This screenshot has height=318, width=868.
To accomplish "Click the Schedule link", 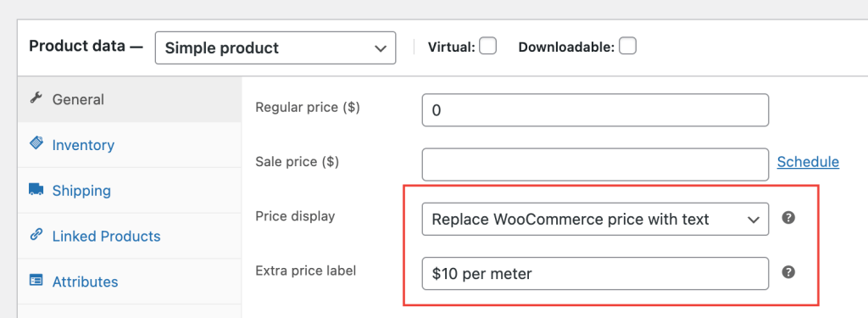I will pyautogui.click(x=808, y=162).
